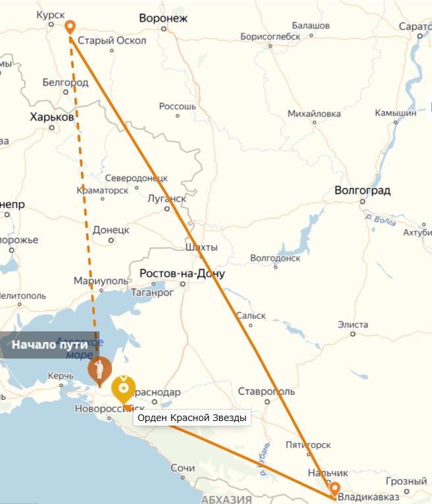Click the Элиста city label

(x=353, y=324)
